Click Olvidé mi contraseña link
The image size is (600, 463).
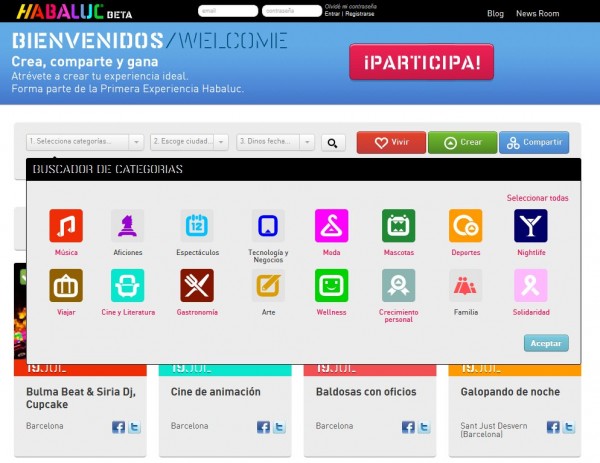click(351, 7)
